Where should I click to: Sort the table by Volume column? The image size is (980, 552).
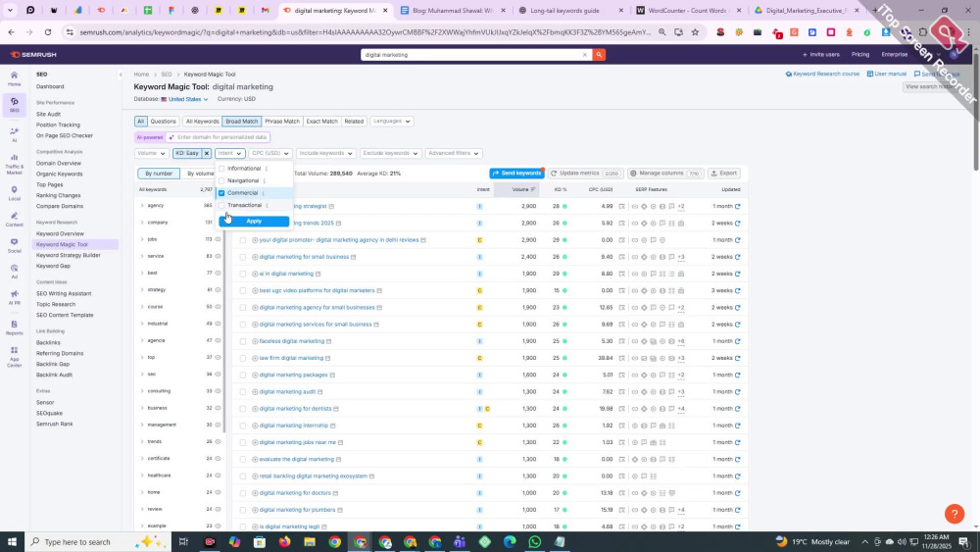click(523, 189)
